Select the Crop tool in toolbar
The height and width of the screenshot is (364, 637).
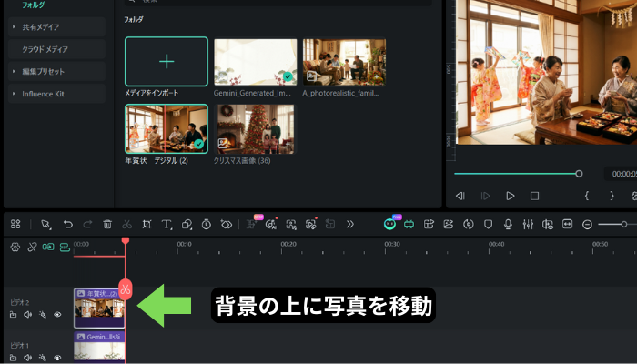147,224
